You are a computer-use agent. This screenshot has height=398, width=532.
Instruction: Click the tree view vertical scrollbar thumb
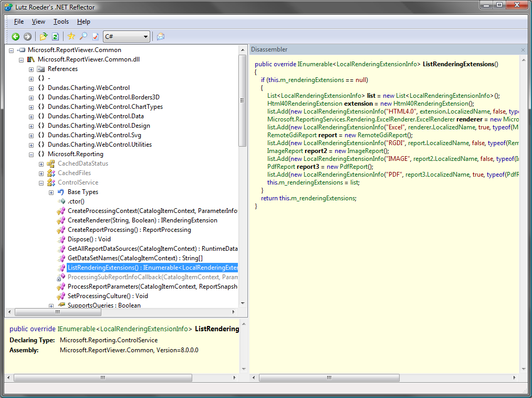coord(242,100)
